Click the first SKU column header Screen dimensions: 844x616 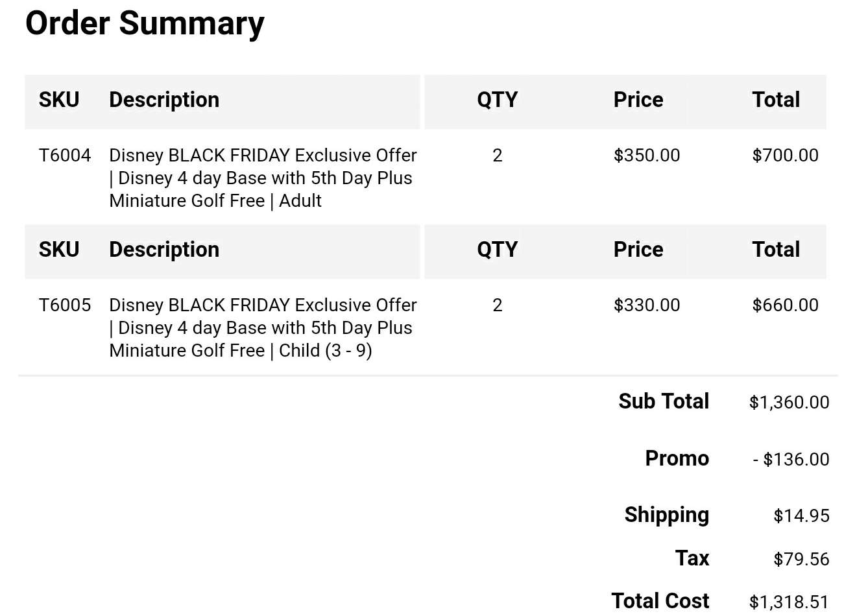59,100
